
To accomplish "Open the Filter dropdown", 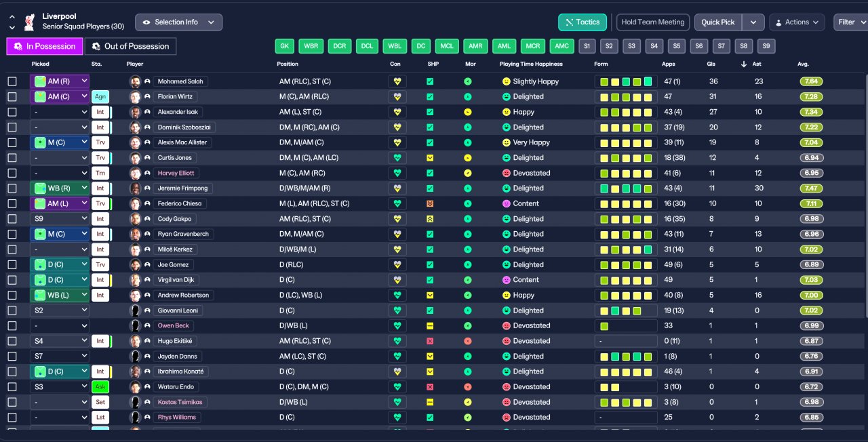I will [x=850, y=22].
